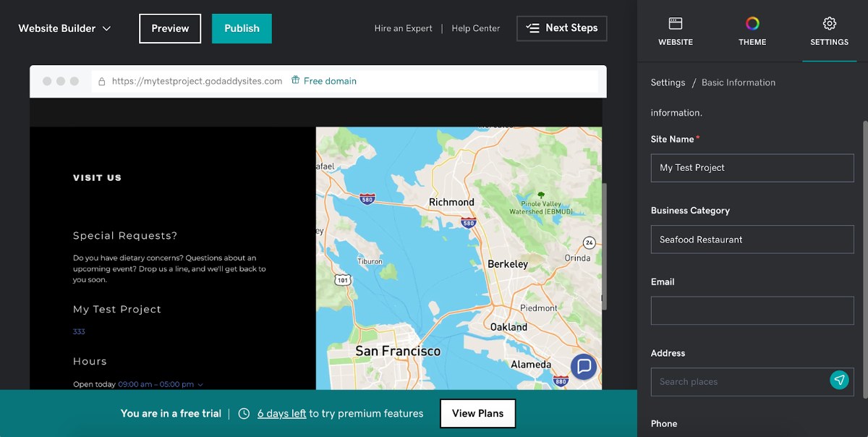Open the Theme color wheel icon
Image resolution: width=868 pixels, height=437 pixels.
coord(752,24)
